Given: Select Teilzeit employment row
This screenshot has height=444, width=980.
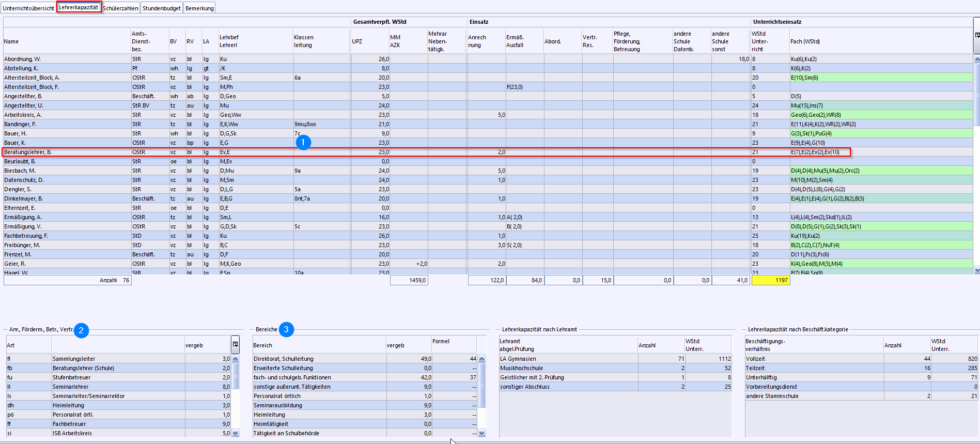Looking at the screenshot, I should coord(861,368).
